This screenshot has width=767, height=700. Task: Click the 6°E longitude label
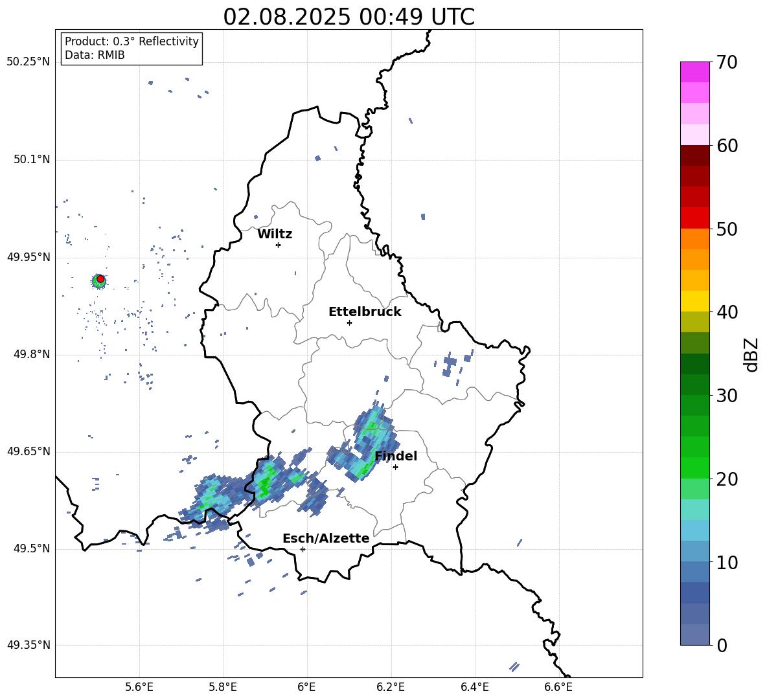(306, 687)
